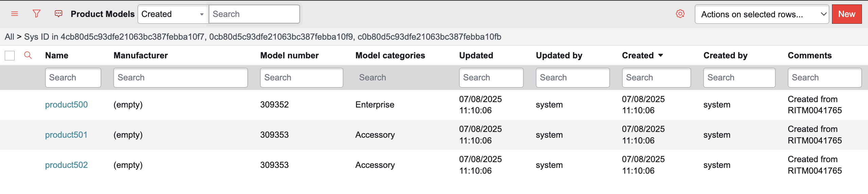
Task: Open the product500 record link
Action: coord(66,104)
